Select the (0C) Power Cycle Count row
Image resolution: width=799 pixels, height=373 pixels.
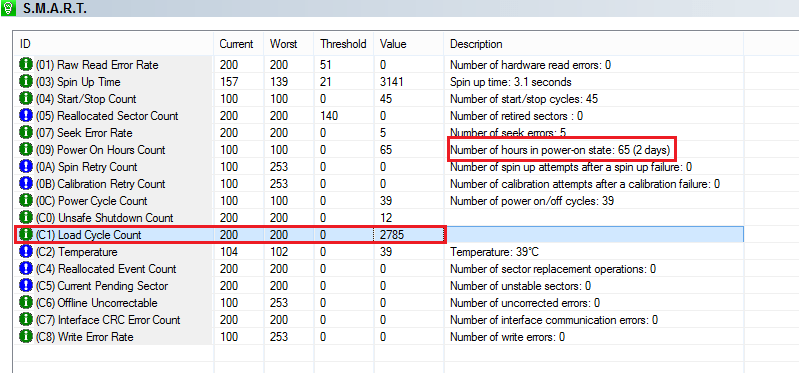tap(379, 201)
